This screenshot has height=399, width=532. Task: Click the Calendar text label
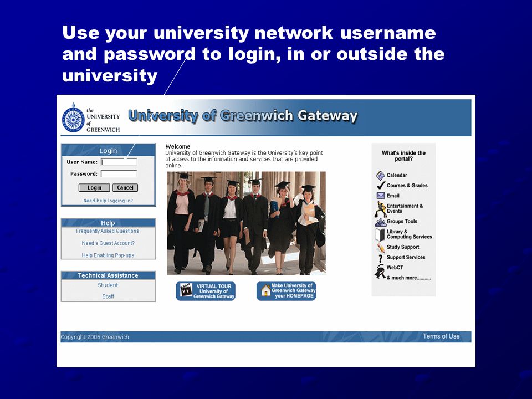(397, 176)
